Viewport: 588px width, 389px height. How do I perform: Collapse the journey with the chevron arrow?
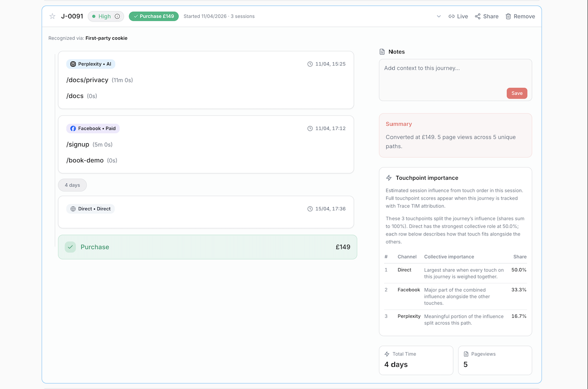coord(439,17)
